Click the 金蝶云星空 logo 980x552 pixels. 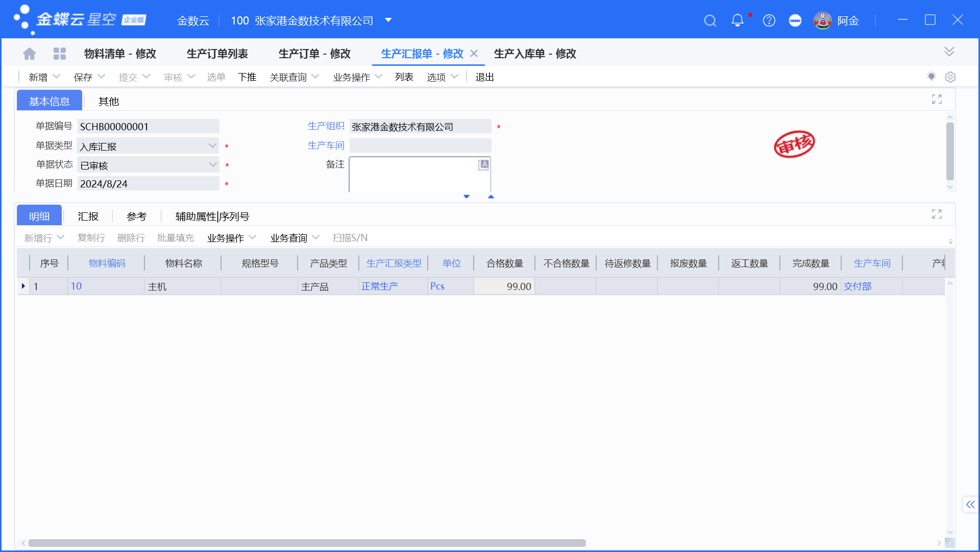tap(81, 19)
